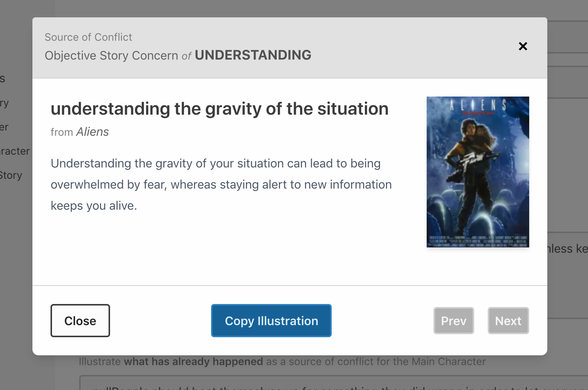The width and height of the screenshot is (588, 390).
Task: Click the background text input field below the dialog
Action: (334, 382)
